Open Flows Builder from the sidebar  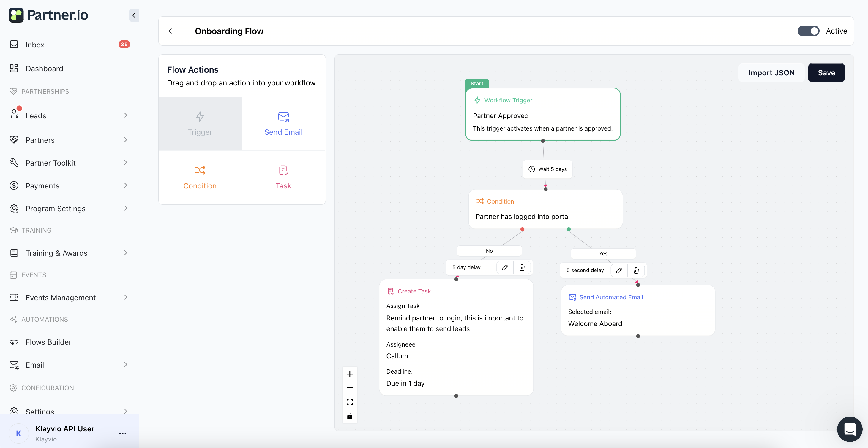click(x=48, y=342)
